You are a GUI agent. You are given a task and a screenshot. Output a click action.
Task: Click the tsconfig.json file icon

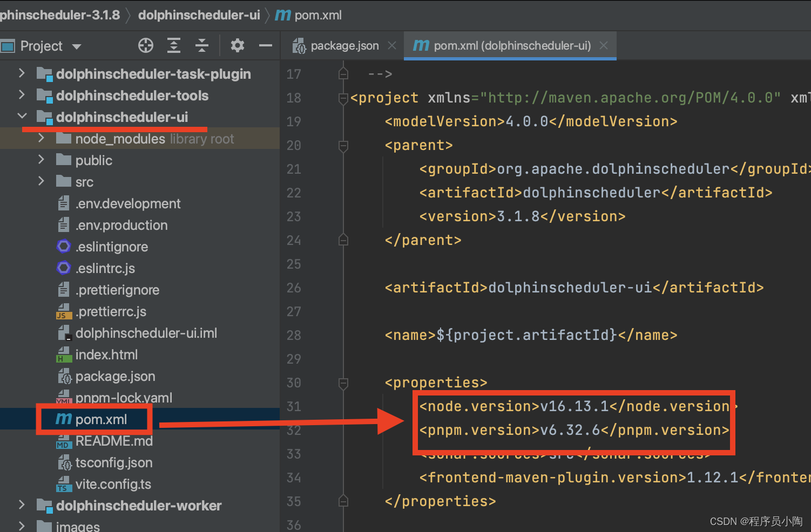click(x=64, y=462)
